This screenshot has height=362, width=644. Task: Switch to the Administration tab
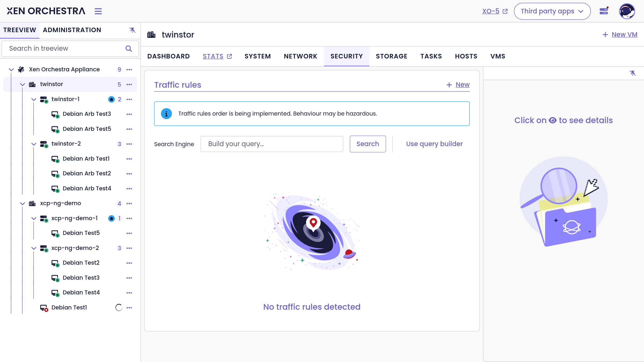pos(72,30)
